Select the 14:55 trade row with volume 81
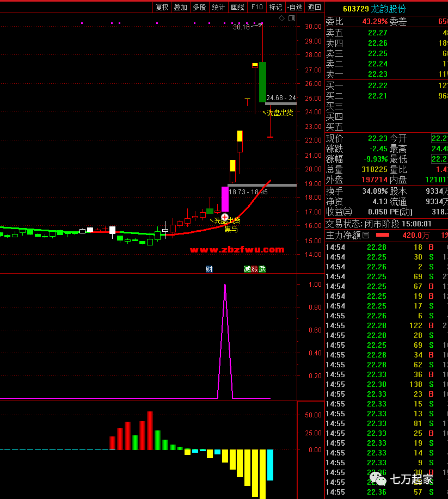The height and width of the screenshot is (499, 448). coord(386,423)
